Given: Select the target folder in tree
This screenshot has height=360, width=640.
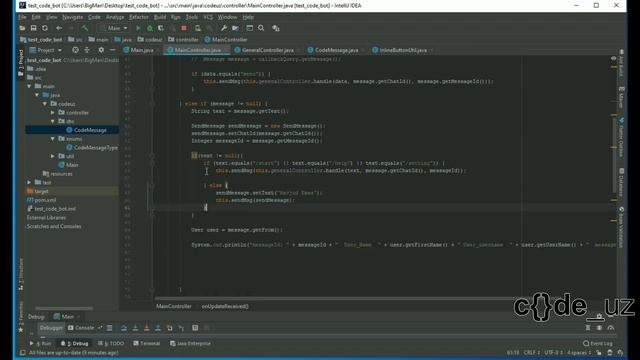Looking at the screenshot, I should [38, 191].
